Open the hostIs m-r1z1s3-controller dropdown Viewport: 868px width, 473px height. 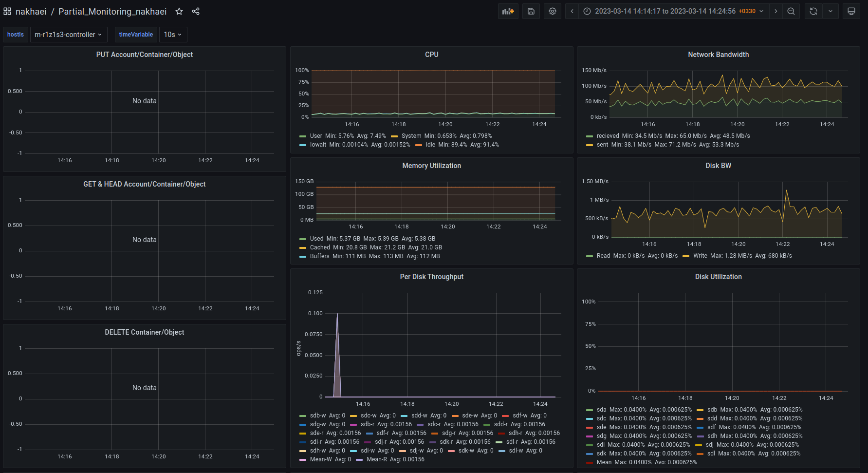tap(68, 35)
